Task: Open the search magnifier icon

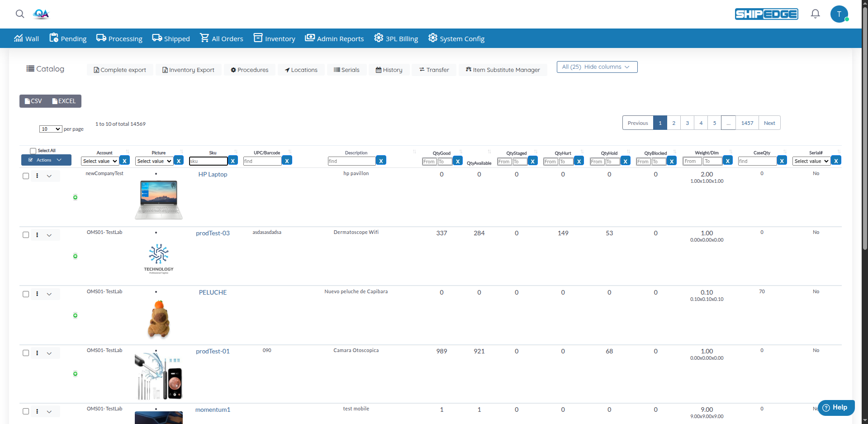Action: pos(20,14)
